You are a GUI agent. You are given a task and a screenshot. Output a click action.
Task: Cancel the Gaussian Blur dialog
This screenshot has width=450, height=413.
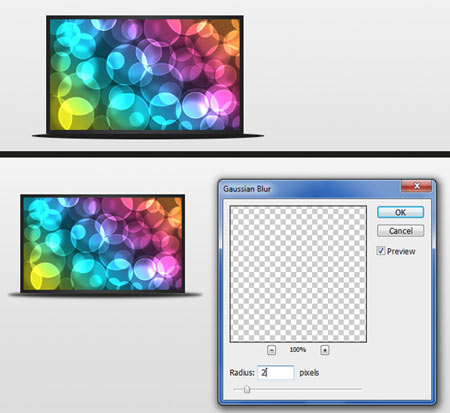tap(400, 231)
